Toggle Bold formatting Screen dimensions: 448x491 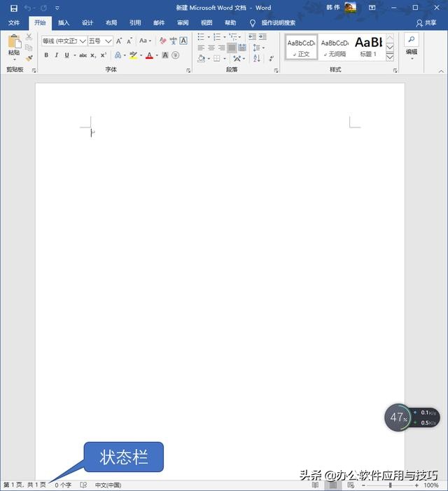click(46, 55)
